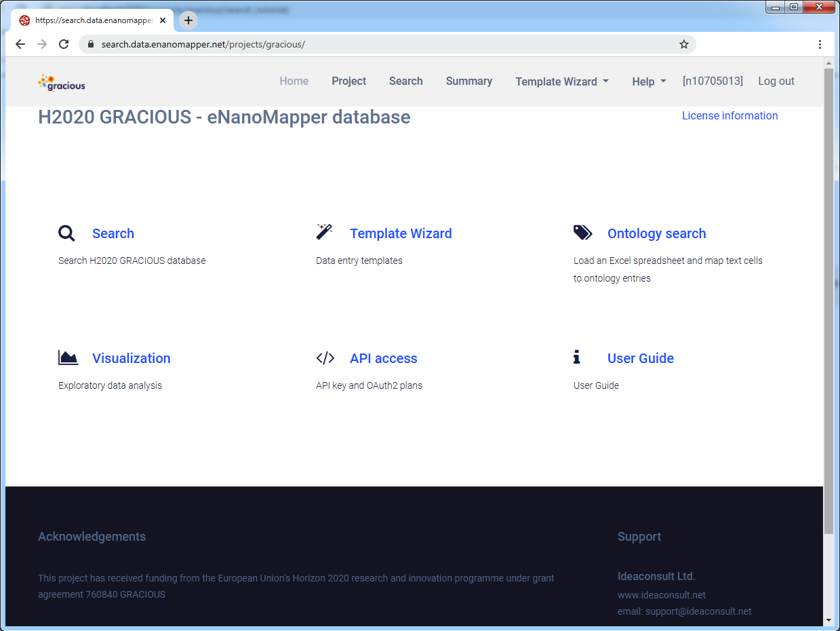
Task: Bookmark this page with the star icon
Action: (683, 44)
